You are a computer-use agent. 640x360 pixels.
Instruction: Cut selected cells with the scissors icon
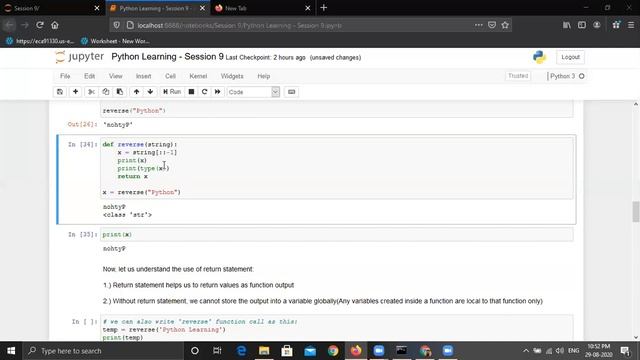point(91,92)
